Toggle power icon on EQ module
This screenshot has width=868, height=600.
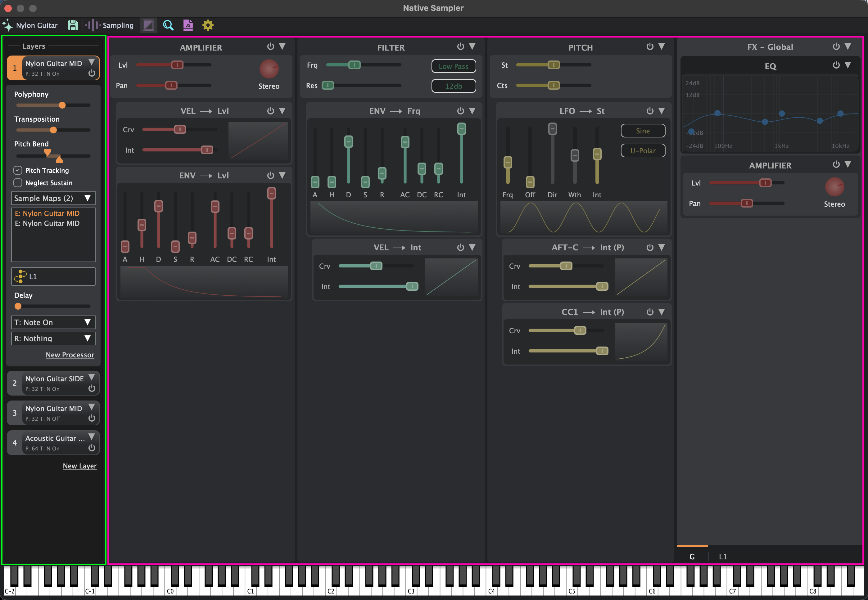point(836,65)
